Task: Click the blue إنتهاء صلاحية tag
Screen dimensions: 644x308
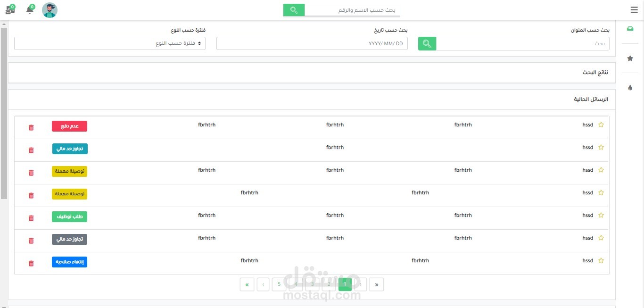Action: tap(69, 262)
